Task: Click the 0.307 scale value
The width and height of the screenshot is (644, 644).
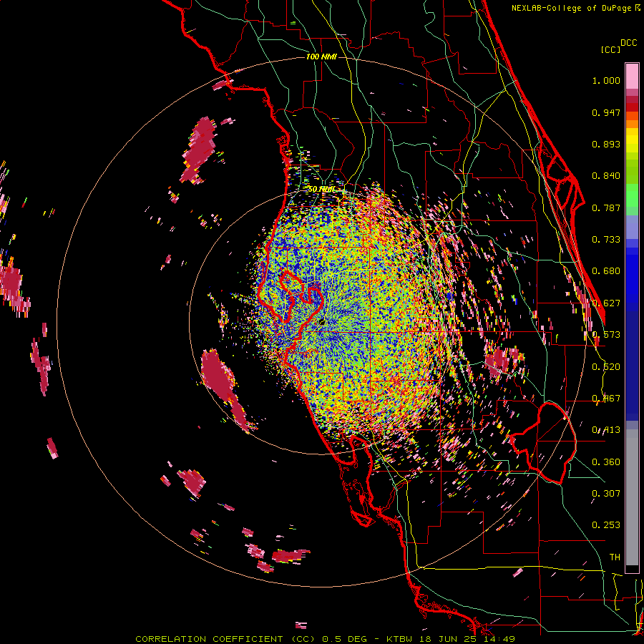Action: [x=606, y=494]
